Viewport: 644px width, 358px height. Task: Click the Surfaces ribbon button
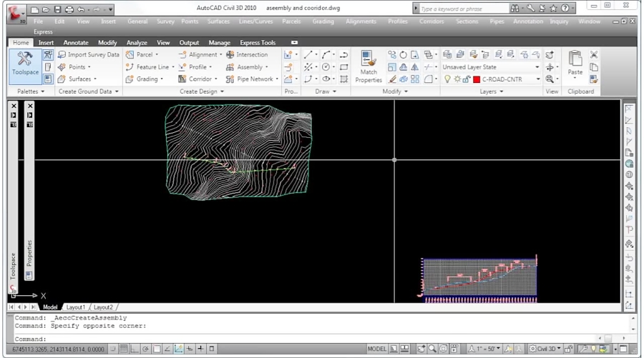[77, 79]
